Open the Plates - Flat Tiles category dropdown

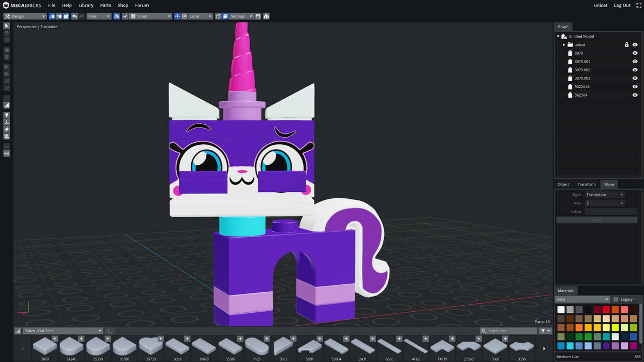click(63, 331)
